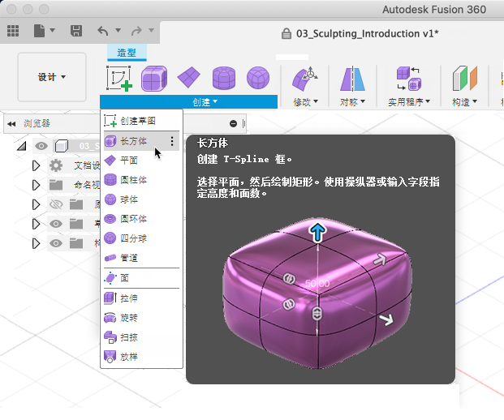Open the 设计 workspace dropdown
The image size is (504, 420).
(52, 77)
